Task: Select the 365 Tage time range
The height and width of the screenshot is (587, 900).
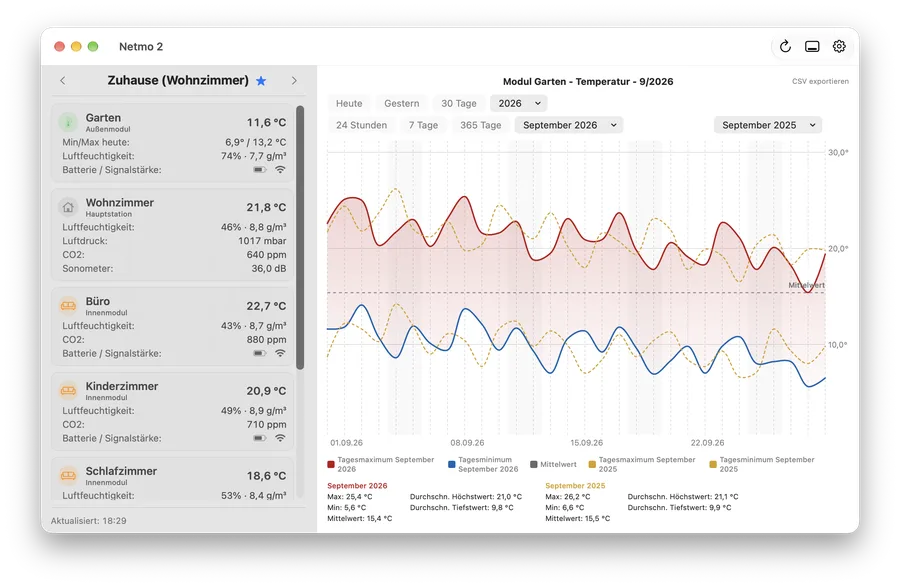Action: point(480,125)
